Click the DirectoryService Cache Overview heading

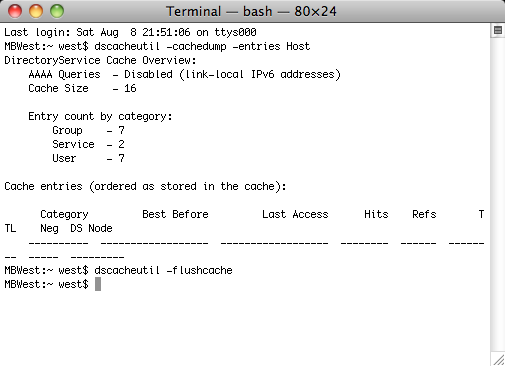click(x=100, y=60)
